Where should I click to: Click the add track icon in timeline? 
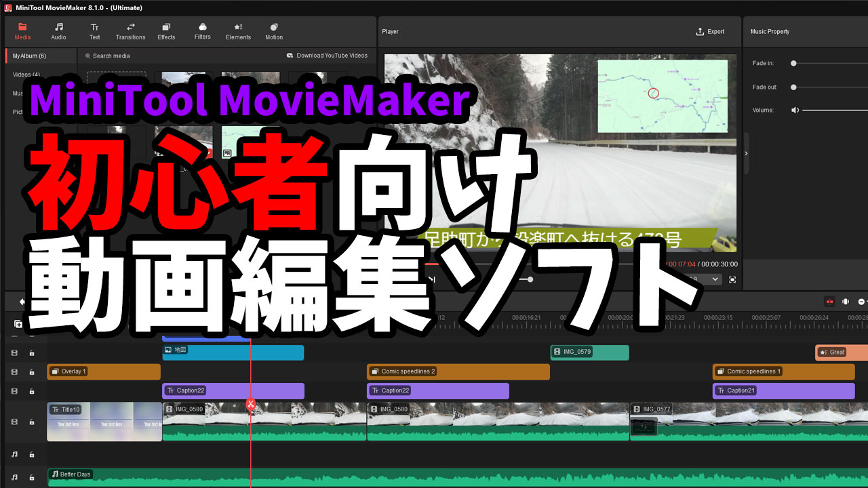(x=18, y=325)
